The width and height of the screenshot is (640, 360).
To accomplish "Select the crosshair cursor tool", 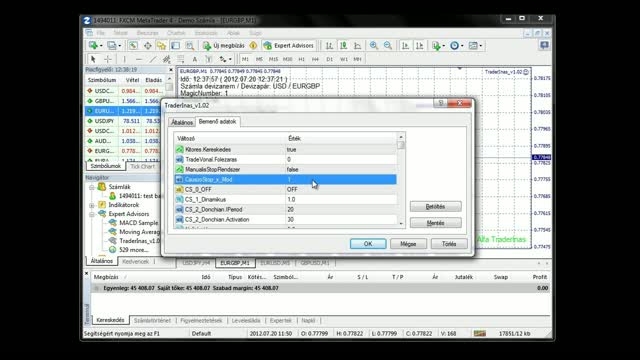I will click(x=108, y=59).
